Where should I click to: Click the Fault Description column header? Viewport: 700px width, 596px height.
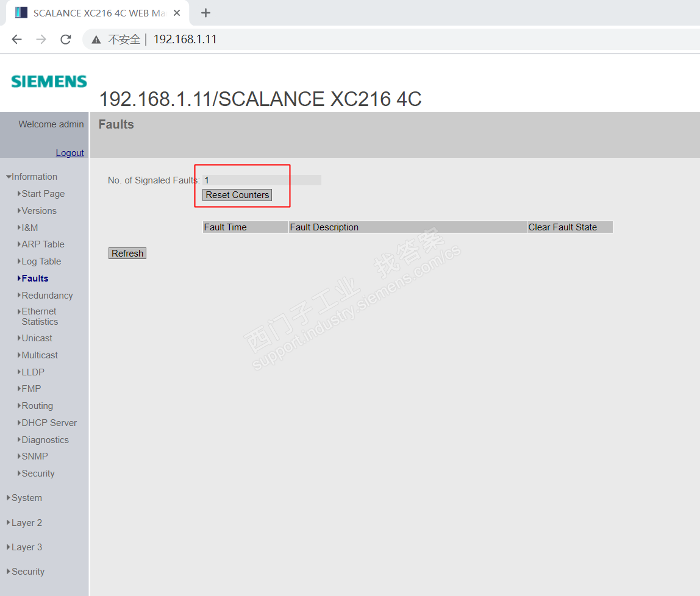(x=407, y=227)
